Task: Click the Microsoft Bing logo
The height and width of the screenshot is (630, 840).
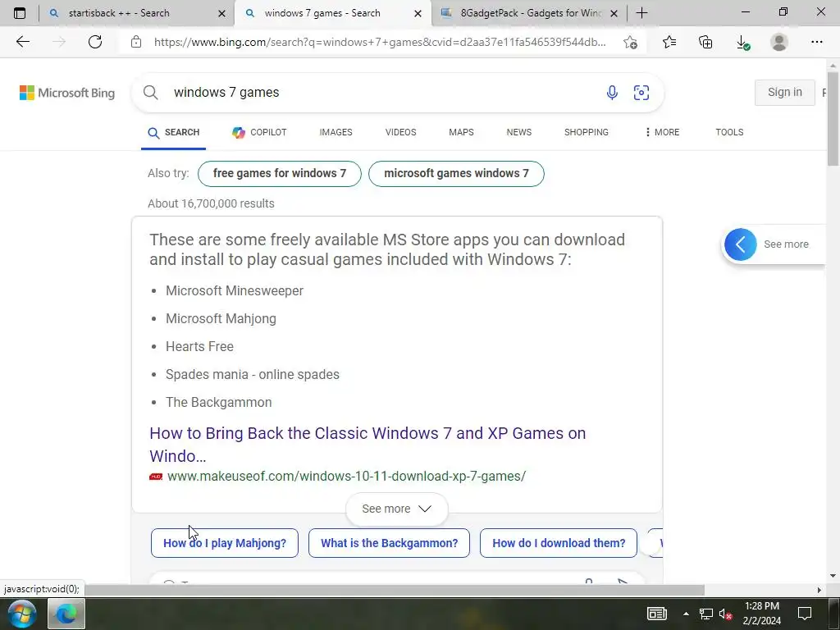Action: (x=67, y=93)
